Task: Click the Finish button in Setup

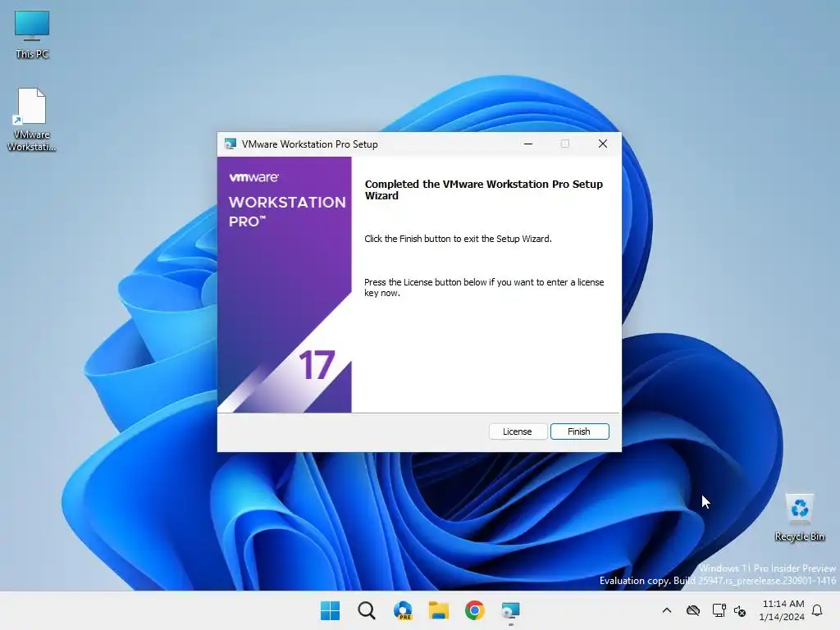Action: point(580,431)
